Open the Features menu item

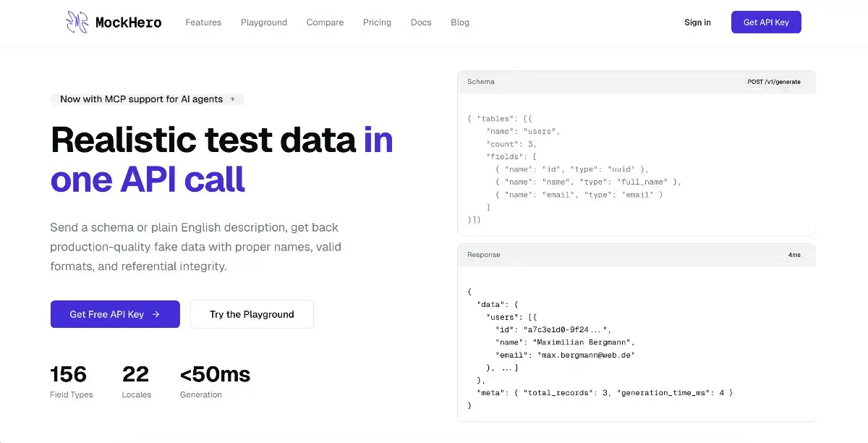[203, 22]
